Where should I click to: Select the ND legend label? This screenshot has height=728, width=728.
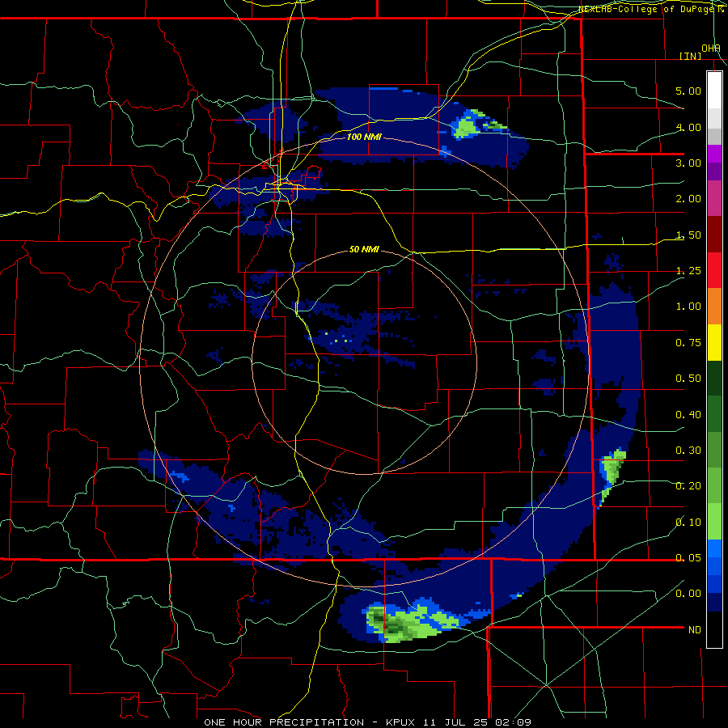pos(695,629)
